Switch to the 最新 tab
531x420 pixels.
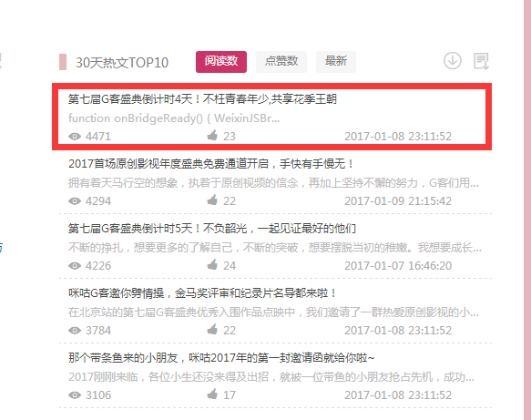click(336, 62)
